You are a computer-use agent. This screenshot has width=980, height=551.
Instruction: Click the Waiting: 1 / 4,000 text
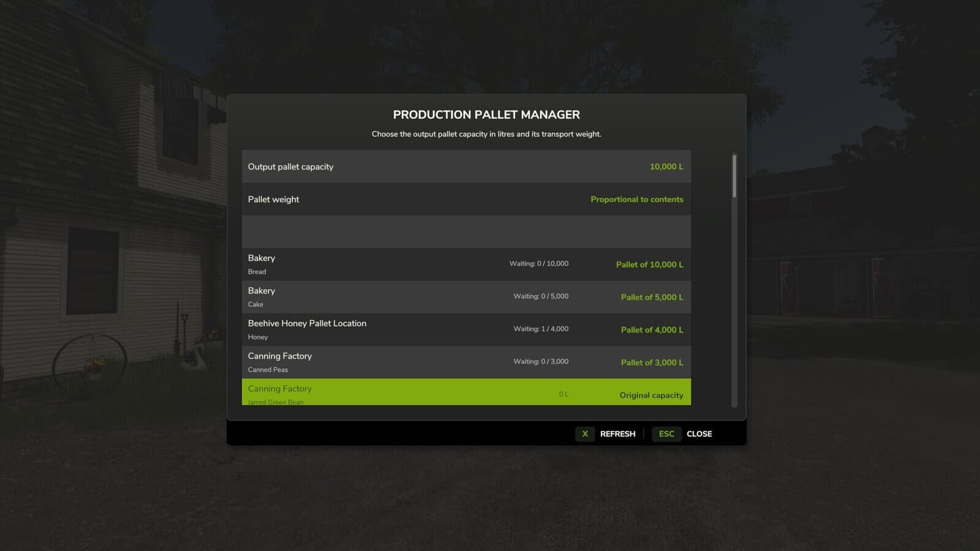point(541,329)
